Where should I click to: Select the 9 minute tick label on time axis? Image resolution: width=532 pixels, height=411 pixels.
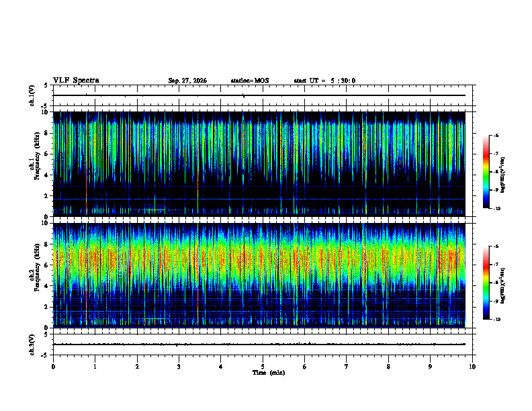(430, 367)
